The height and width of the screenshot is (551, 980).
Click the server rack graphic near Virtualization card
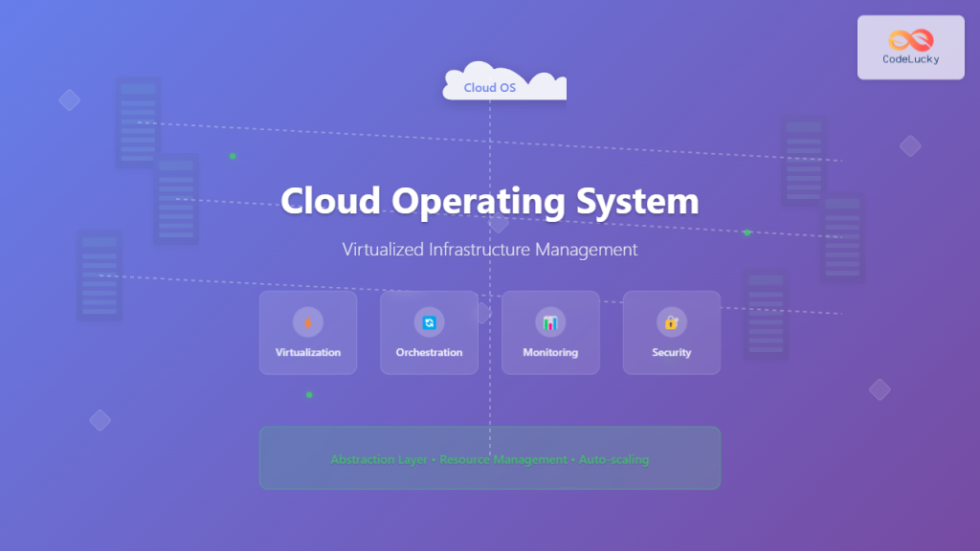pos(177,201)
